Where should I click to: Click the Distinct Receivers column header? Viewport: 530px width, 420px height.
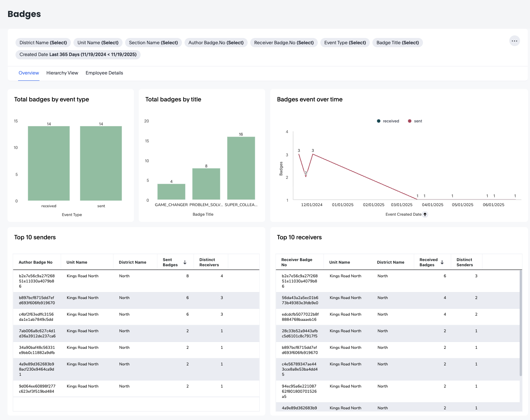click(x=209, y=262)
